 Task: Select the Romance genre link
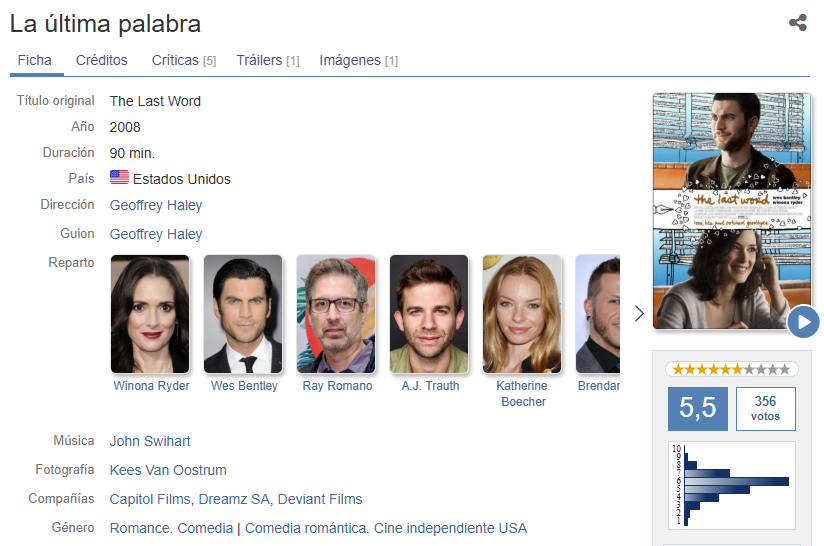tap(140, 528)
